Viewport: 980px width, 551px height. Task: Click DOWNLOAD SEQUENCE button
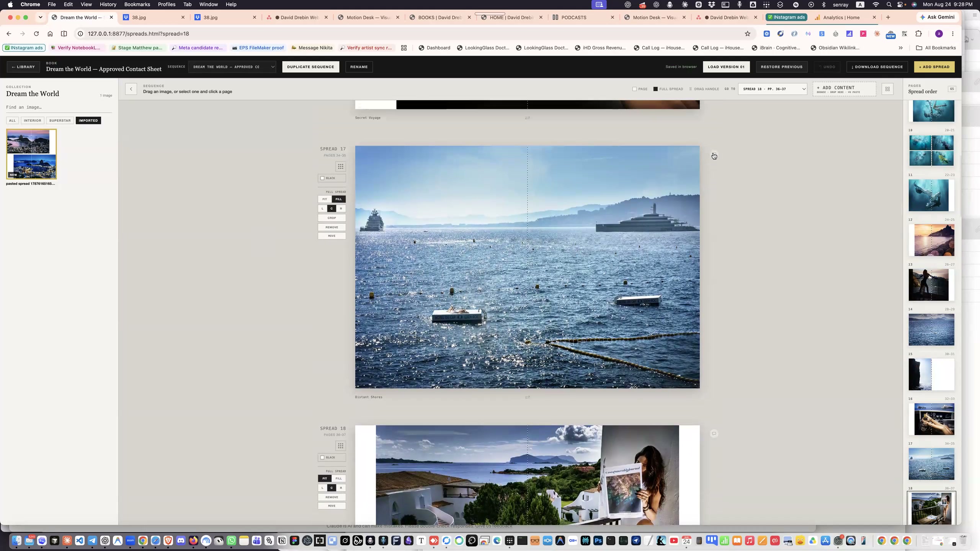[x=877, y=67]
